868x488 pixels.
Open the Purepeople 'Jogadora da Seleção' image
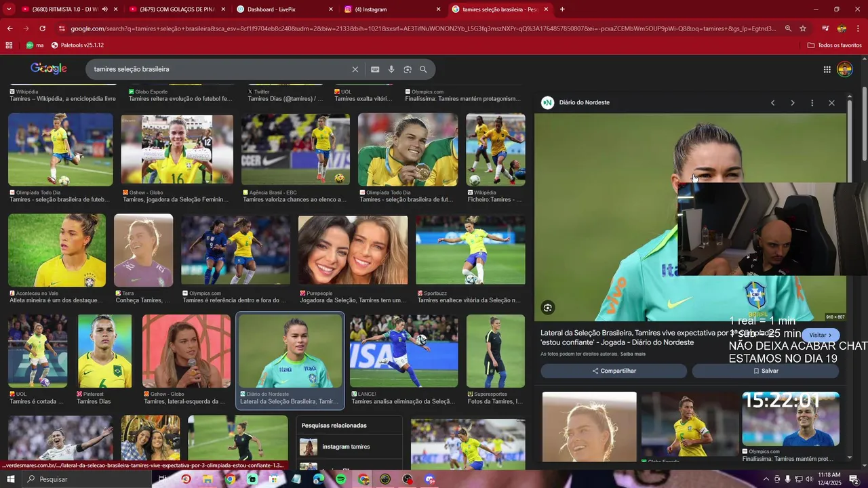(x=353, y=250)
